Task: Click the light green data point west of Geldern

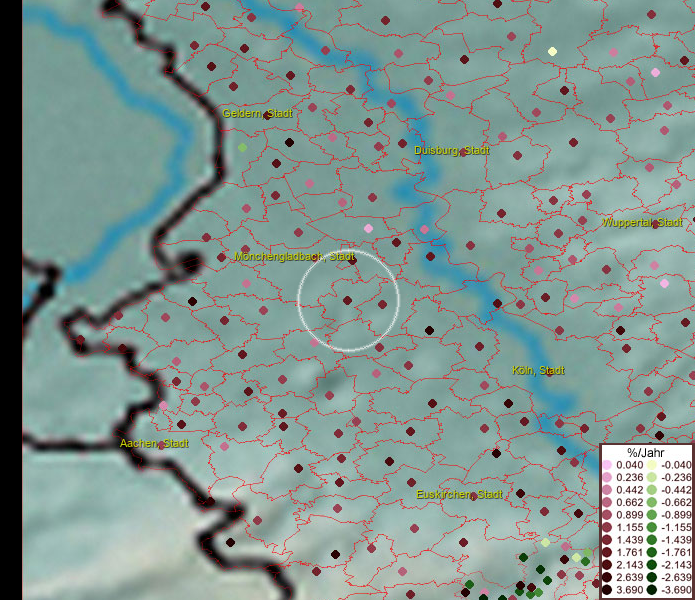Action: (x=242, y=147)
